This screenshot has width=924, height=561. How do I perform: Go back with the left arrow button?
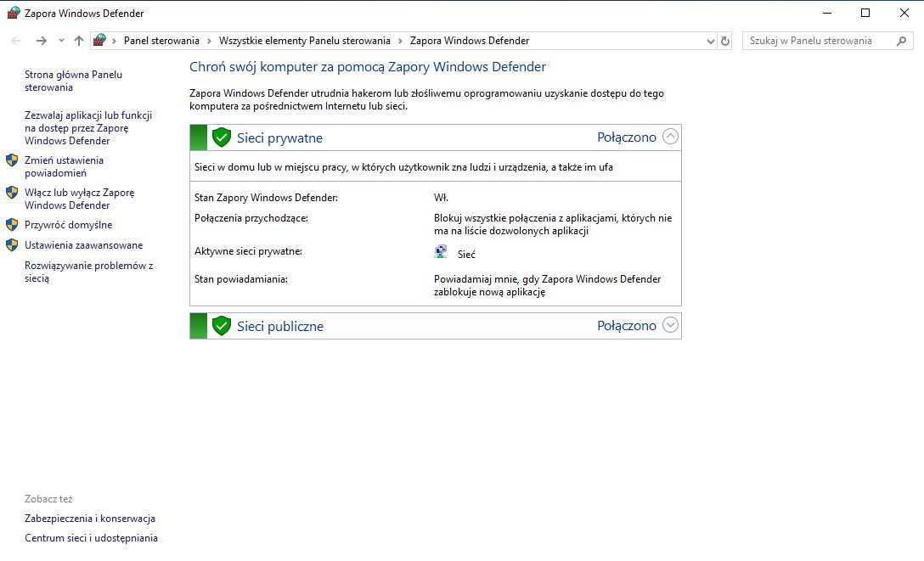click(16, 41)
